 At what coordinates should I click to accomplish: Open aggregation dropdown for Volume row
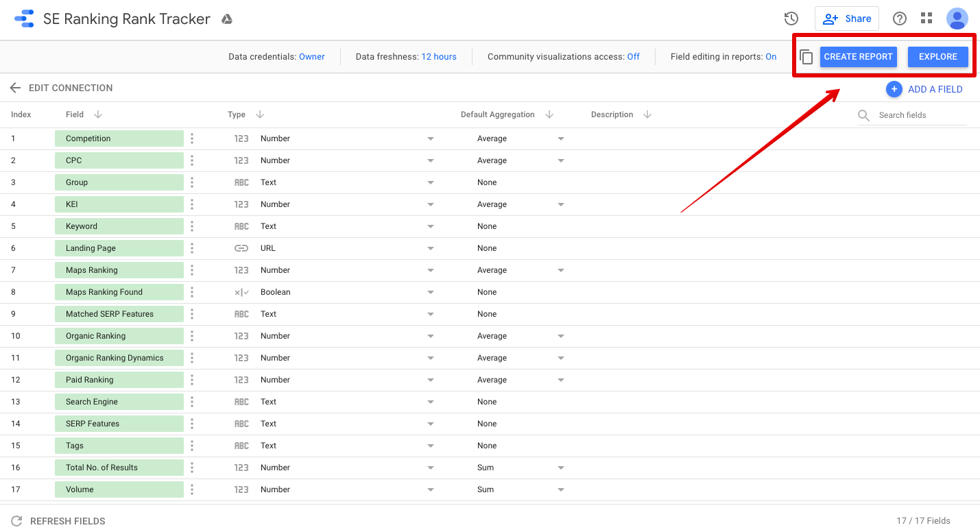click(x=561, y=489)
